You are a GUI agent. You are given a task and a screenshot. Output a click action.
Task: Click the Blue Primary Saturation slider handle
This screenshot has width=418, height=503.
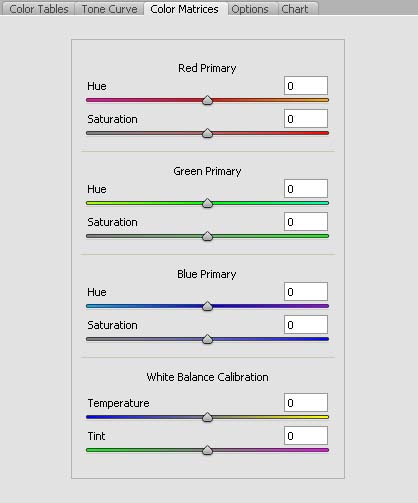point(207,339)
